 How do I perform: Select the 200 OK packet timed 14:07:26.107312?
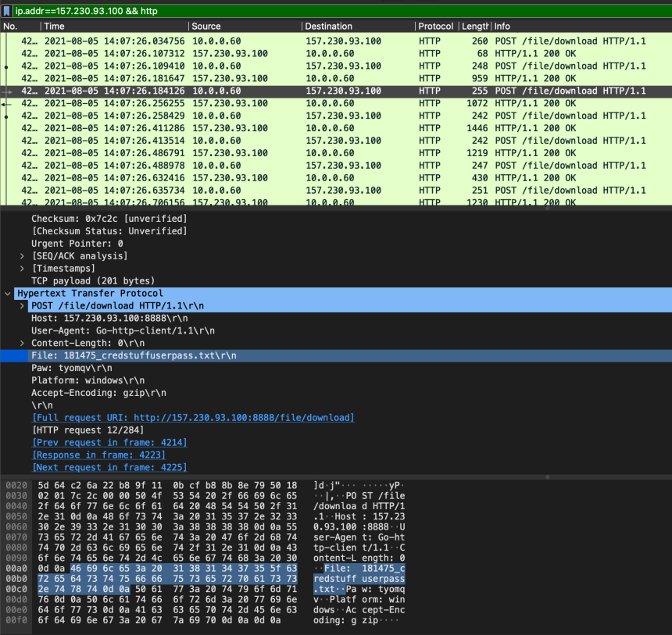[336, 54]
